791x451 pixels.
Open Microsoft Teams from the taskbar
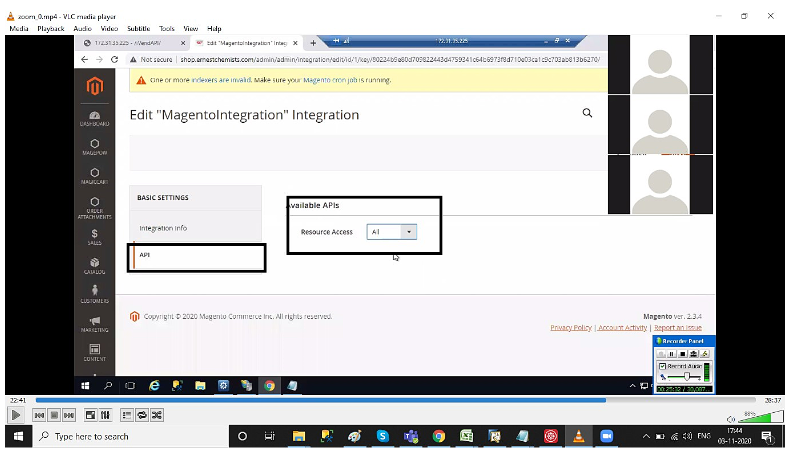click(411, 436)
